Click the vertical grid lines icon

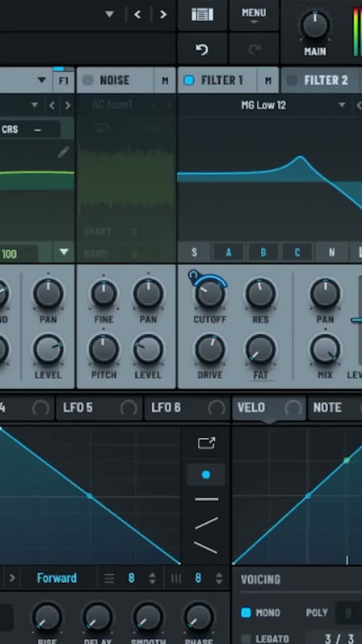pyautogui.click(x=176, y=579)
